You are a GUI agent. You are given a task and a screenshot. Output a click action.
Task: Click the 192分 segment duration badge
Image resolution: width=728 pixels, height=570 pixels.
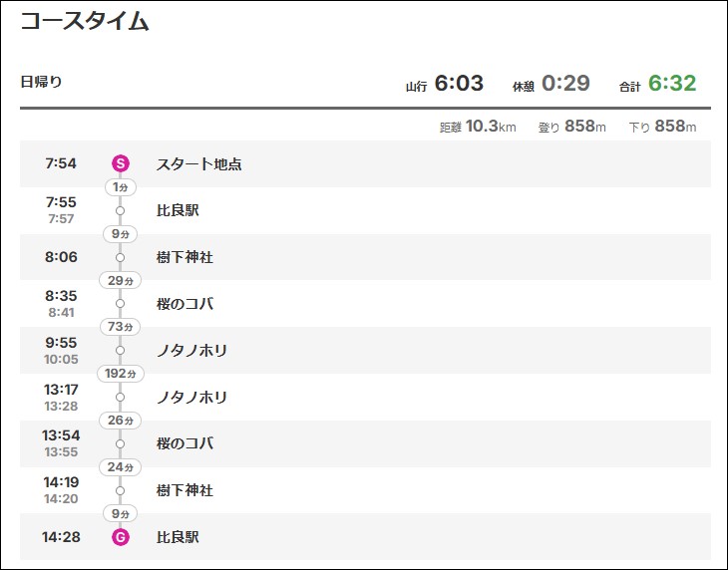(x=121, y=374)
